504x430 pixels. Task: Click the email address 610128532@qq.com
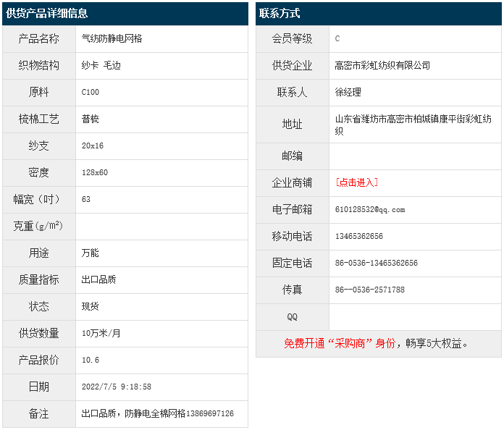(369, 209)
